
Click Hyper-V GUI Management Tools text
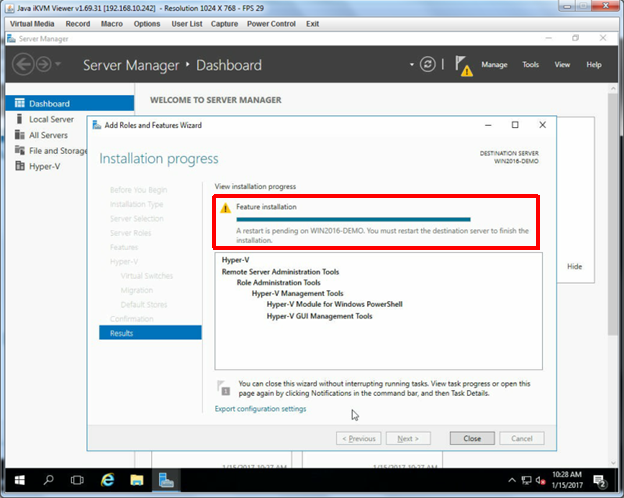coord(320,316)
